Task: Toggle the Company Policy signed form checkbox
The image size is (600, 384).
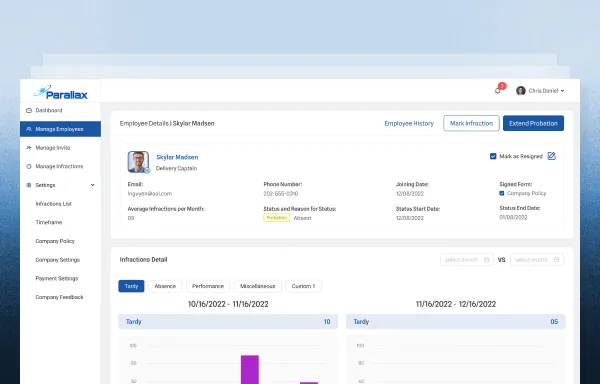Action: click(x=502, y=194)
